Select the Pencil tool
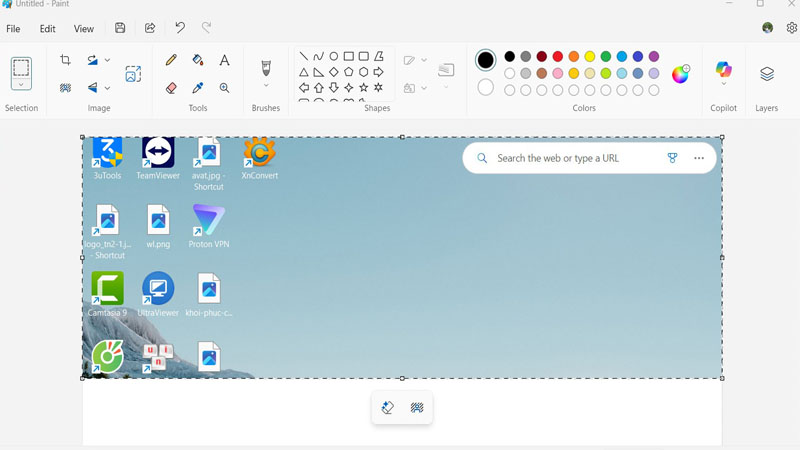This screenshot has height=450, width=800. click(x=171, y=61)
